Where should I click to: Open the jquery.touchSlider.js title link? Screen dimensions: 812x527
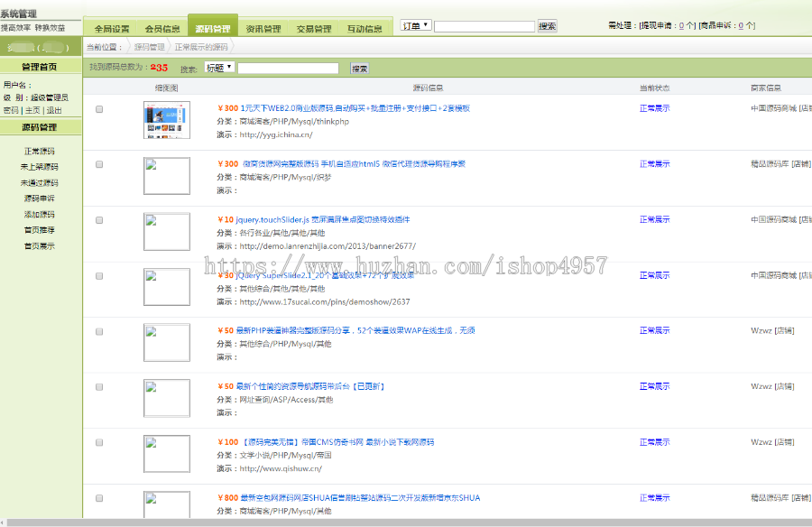click(x=323, y=219)
